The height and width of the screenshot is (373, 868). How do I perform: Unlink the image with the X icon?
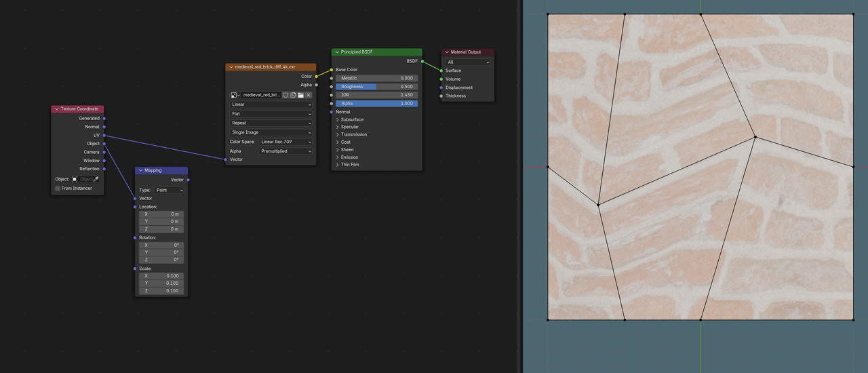(x=309, y=95)
